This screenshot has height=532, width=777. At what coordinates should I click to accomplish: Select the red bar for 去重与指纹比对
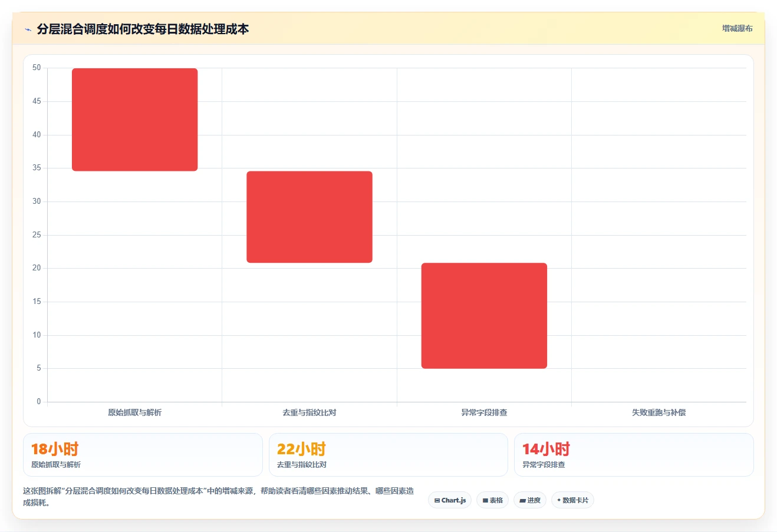coord(310,217)
